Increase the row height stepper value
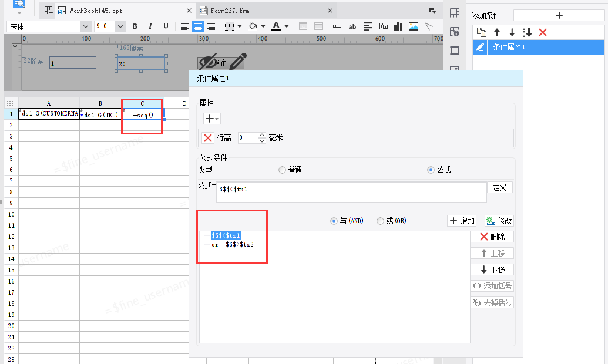608x364 pixels. [262, 135]
